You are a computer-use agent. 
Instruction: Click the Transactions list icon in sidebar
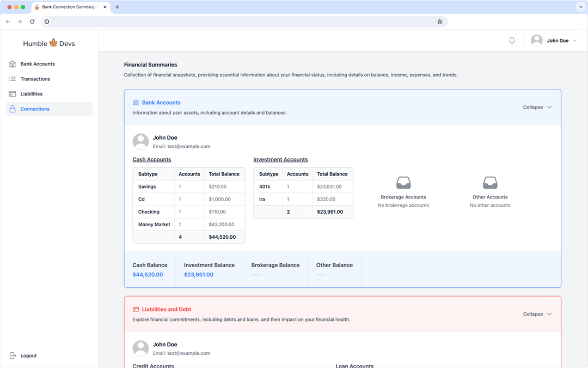(12, 79)
